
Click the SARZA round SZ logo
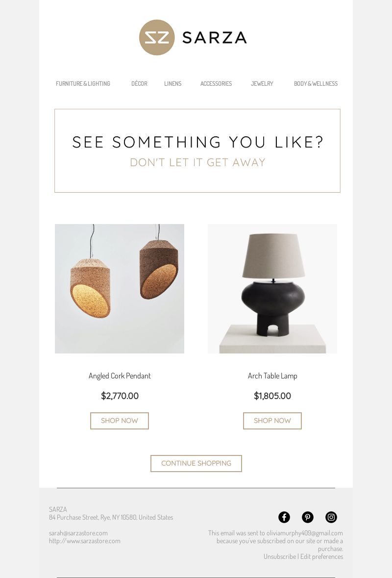157,38
